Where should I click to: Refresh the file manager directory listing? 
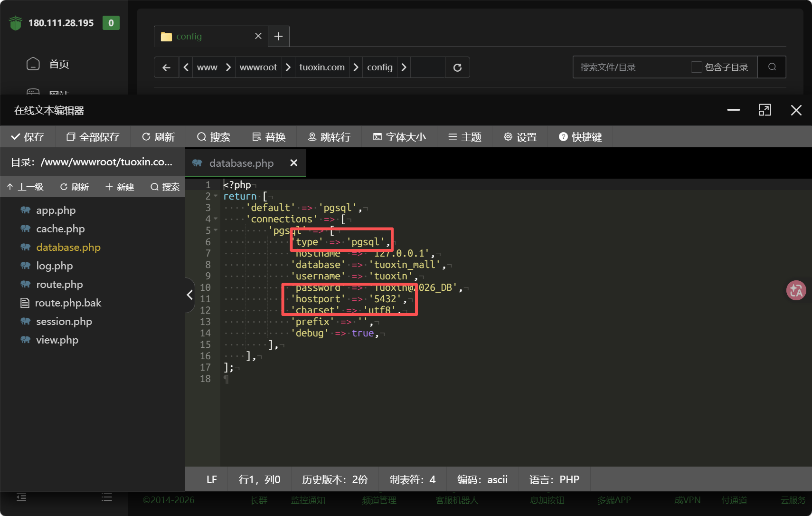457,67
